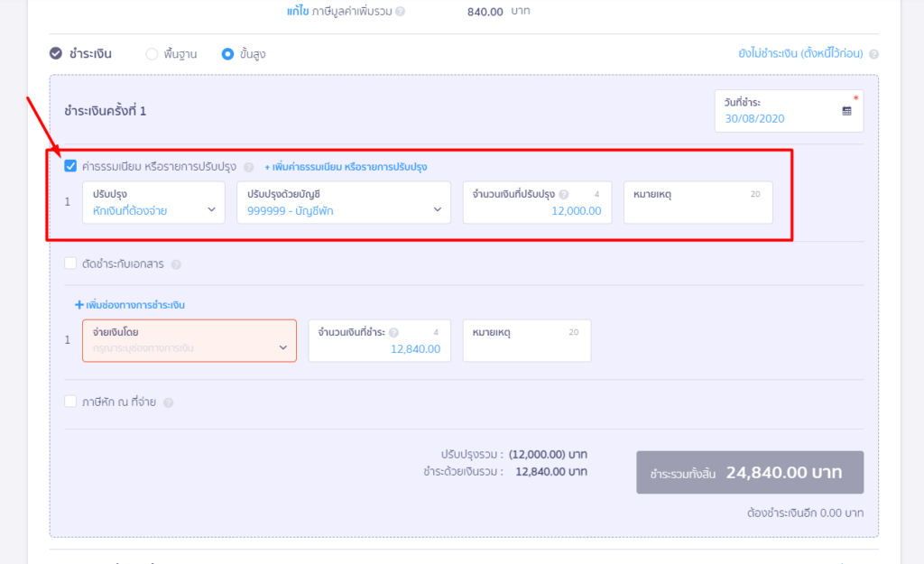This screenshot has height=564, width=924.
Task: Click help icon next to ภาษีมูลค่าเพิ่มรวม
Action: (400, 11)
